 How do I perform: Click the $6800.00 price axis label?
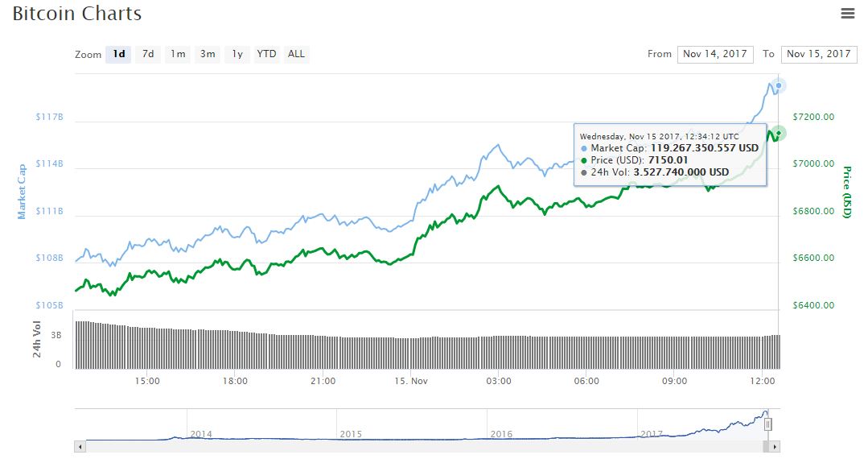pos(813,211)
